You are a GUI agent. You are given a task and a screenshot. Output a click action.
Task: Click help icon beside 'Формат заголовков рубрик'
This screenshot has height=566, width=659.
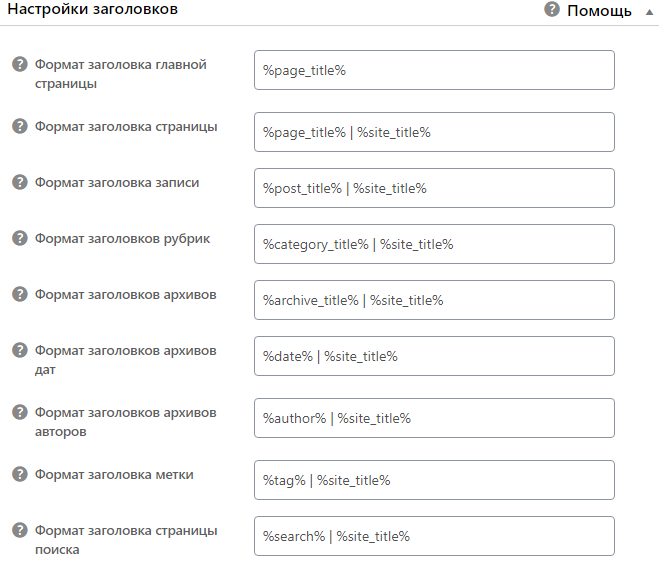coord(19,239)
